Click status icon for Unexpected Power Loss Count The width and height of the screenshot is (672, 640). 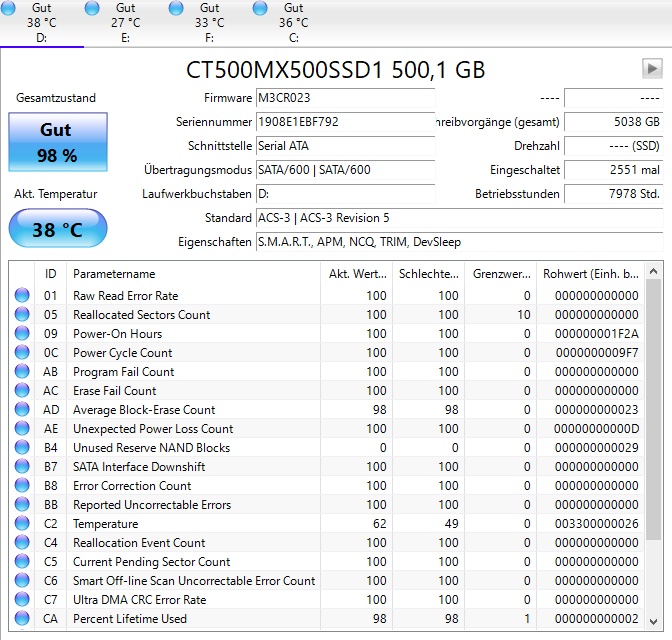[x=22, y=428]
